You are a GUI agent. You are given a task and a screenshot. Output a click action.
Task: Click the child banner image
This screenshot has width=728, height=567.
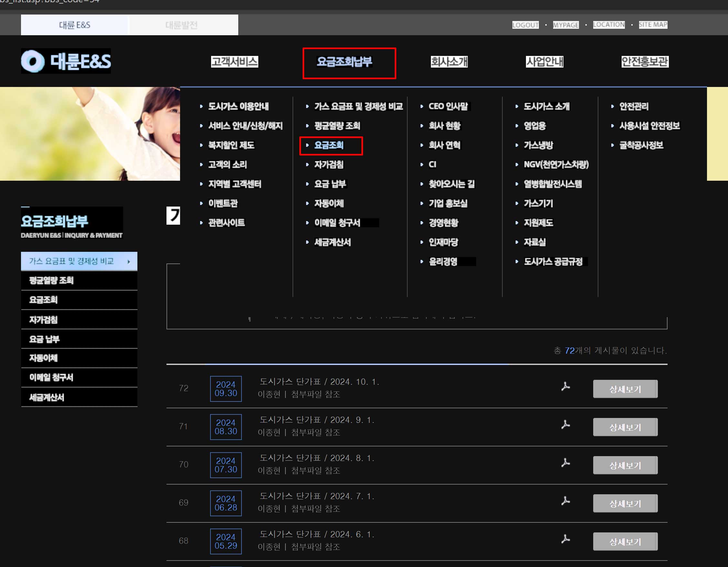point(90,133)
